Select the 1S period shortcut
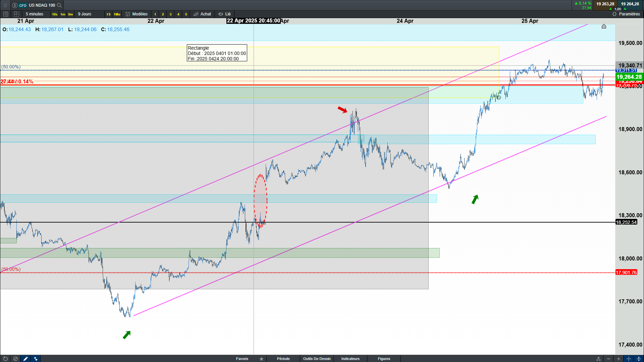The image size is (644, 362). point(108,14)
